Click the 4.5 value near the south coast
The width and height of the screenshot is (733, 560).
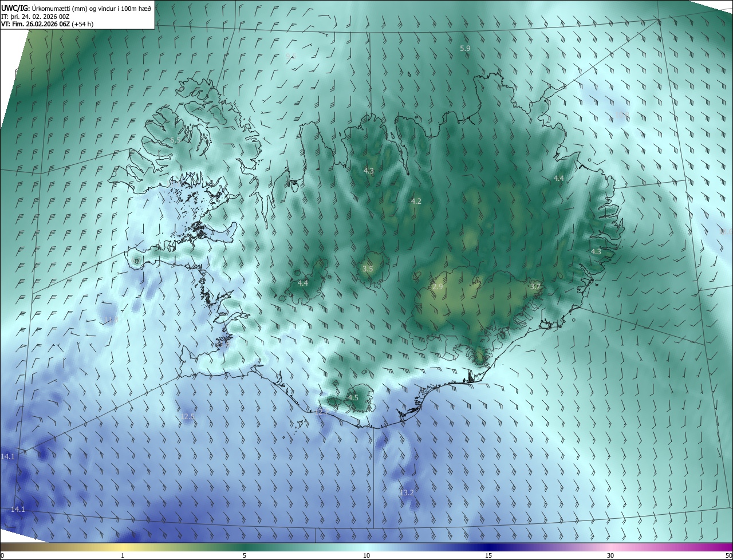pyautogui.click(x=353, y=397)
